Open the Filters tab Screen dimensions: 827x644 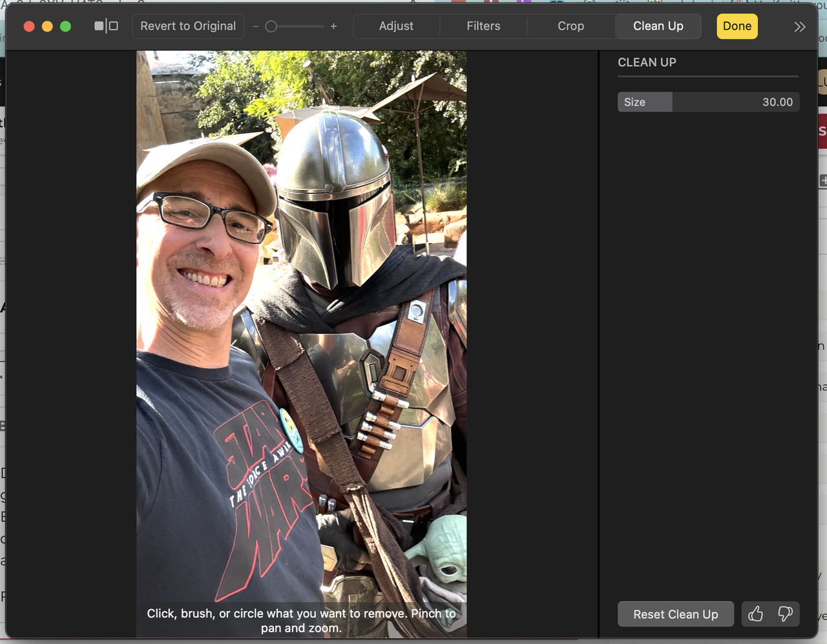483,26
